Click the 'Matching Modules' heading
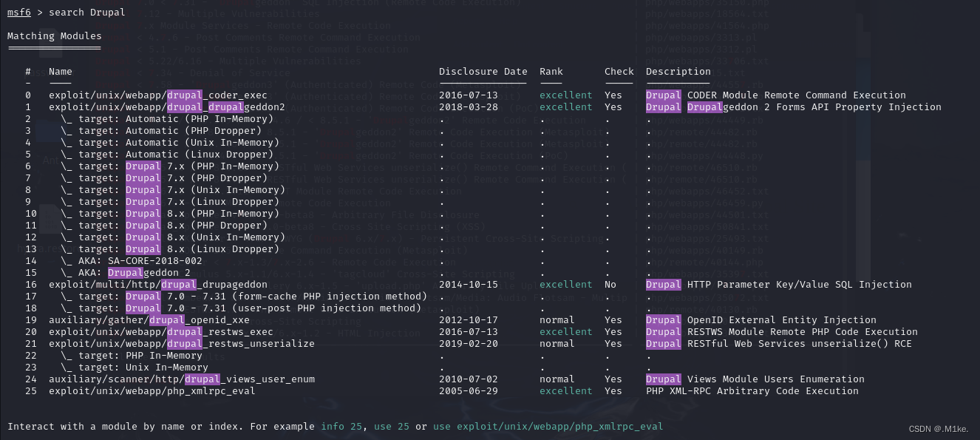The height and width of the screenshot is (440, 980). 55,36
